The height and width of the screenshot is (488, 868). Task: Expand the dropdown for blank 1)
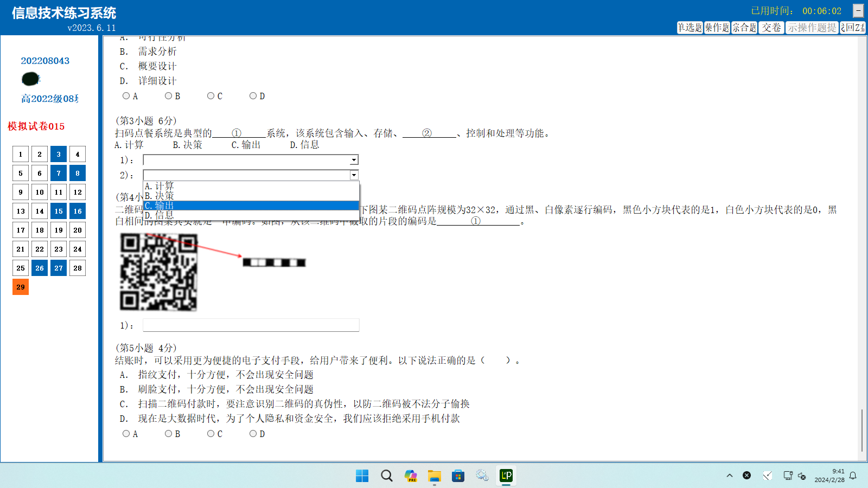coord(354,160)
